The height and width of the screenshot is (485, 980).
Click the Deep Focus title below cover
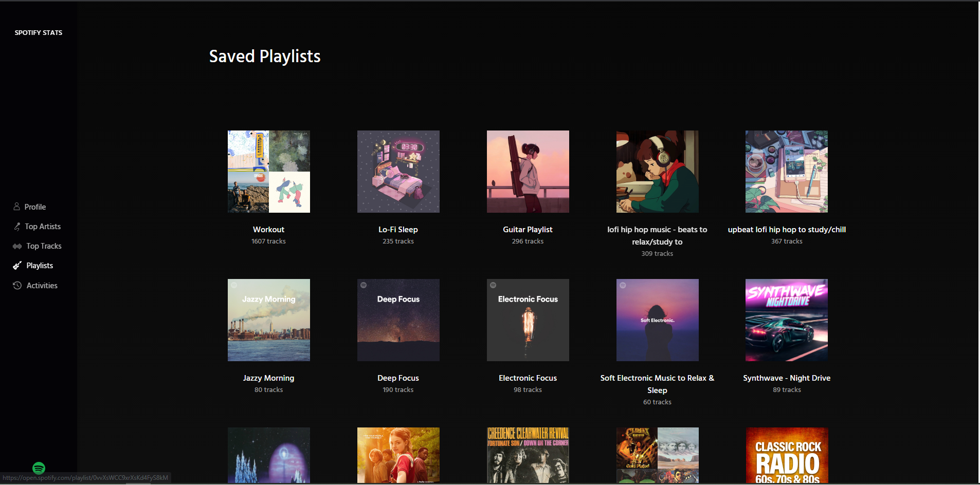(398, 378)
